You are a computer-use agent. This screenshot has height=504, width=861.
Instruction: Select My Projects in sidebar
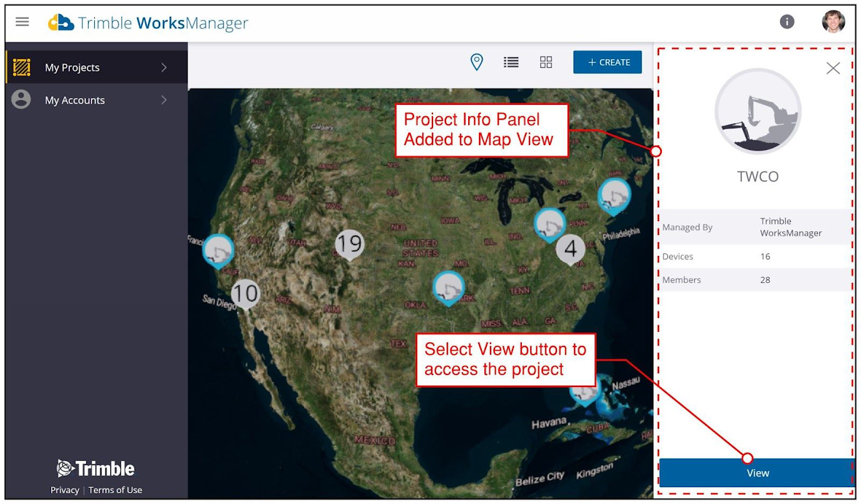click(97, 67)
